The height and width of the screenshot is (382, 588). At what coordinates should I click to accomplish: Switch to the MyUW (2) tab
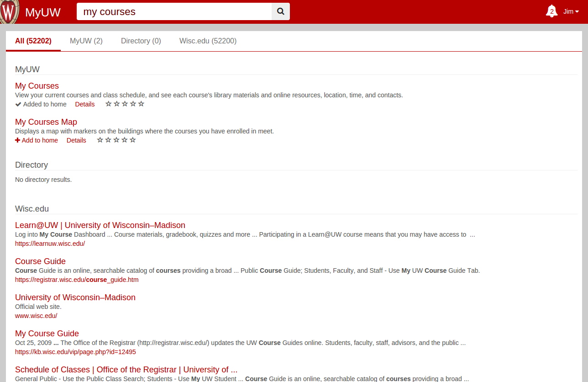pyautogui.click(x=86, y=41)
